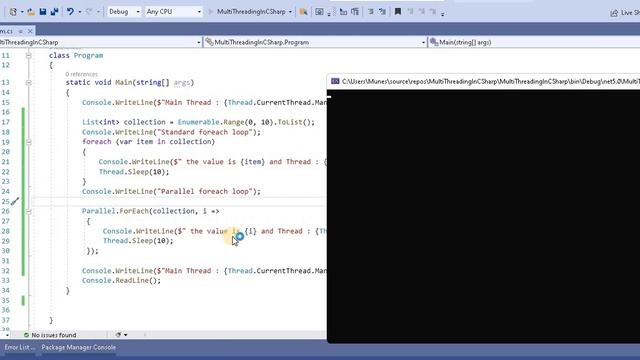Open the Undo history dropdown arrow
The image size is (640, 360).
(x=80, y=12)
